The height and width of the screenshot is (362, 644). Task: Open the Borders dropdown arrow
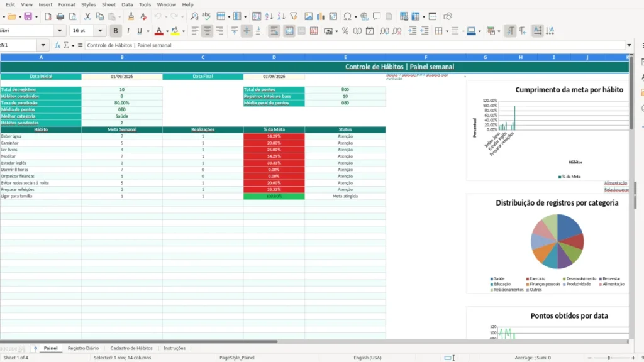[447, 31]
